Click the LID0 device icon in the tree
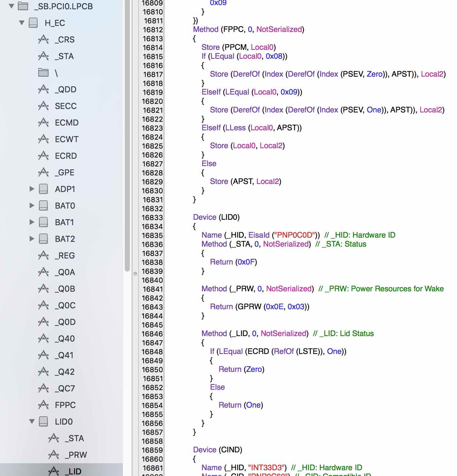This screenshot has width=457, height=476. (43, 421)
